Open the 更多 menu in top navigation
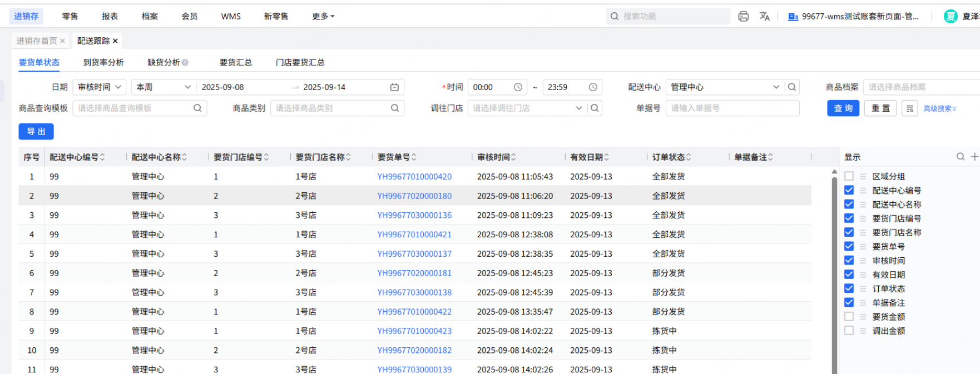The height and width of the screenshot is (374, 980). point(323,17)
